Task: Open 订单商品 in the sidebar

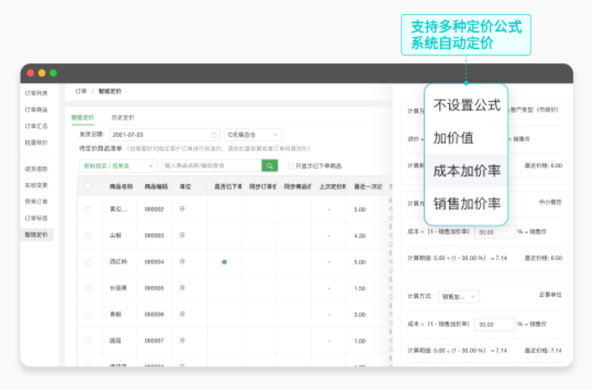Action: click(36, 109)
